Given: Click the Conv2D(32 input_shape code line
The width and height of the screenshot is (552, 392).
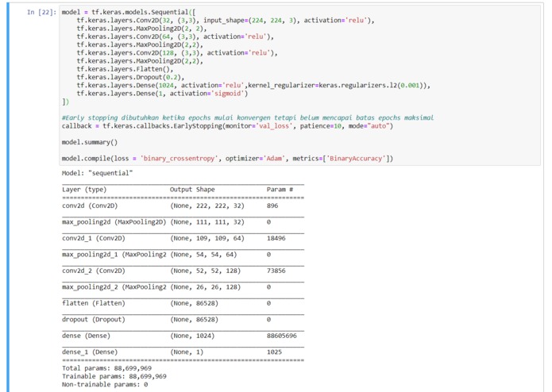Looking at the screenshot, I should coord(226,21).
